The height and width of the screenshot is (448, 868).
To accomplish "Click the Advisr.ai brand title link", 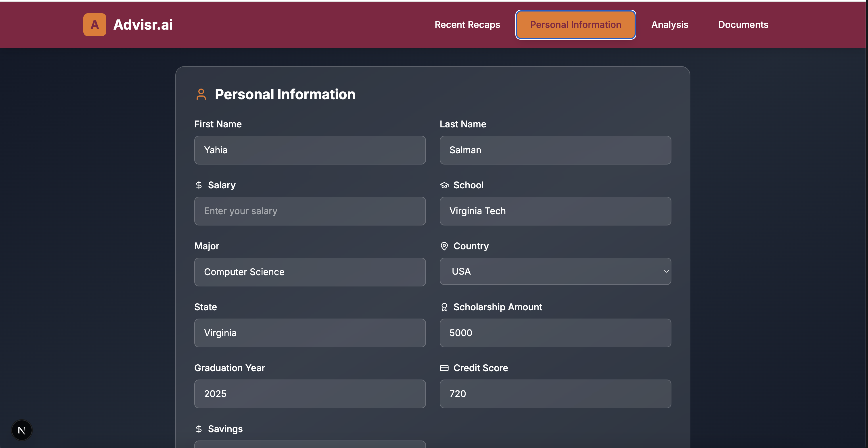I will point(143,25).
